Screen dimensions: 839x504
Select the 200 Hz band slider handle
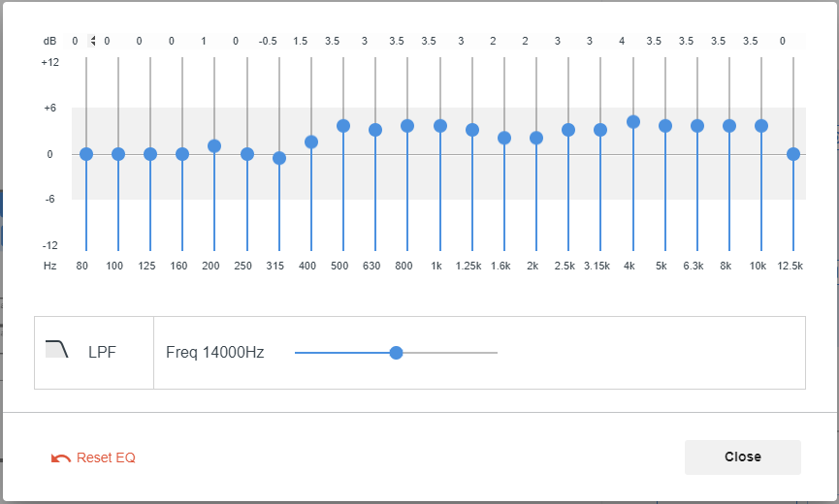214,146
